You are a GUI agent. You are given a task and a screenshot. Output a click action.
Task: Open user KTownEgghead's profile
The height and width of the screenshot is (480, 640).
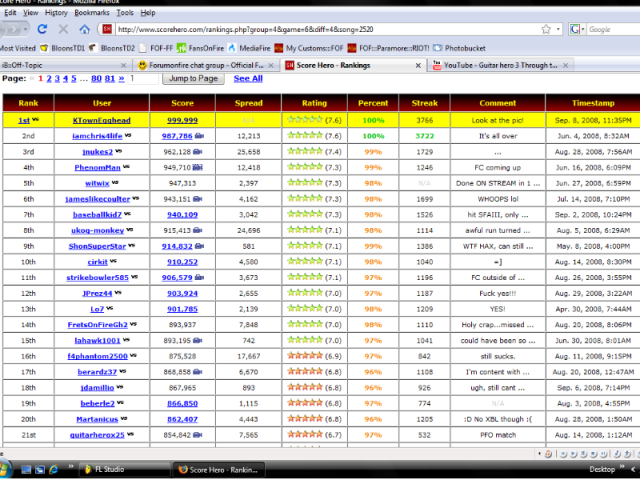point(102,120)
